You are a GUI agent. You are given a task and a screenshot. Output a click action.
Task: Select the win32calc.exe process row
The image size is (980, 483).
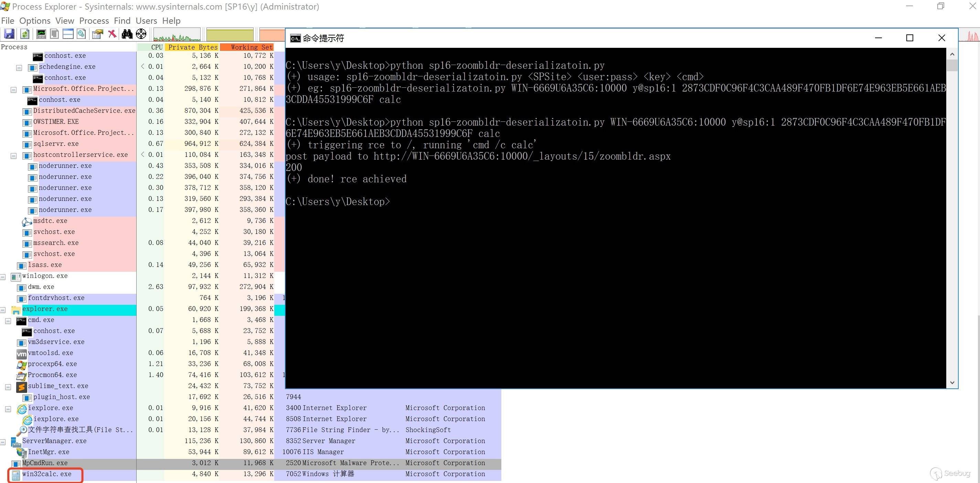(46, 474)
